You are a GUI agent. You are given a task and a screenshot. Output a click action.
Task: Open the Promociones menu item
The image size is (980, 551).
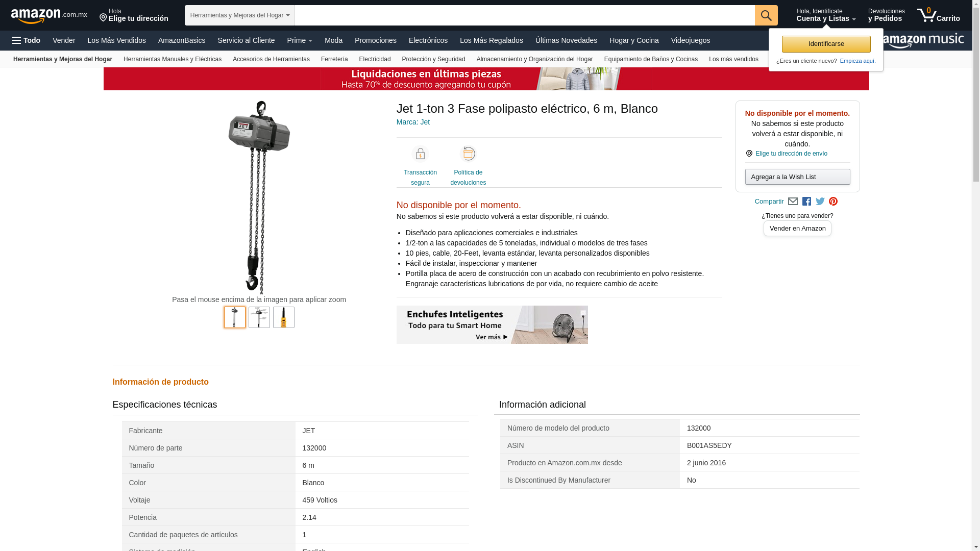(376, 40)
